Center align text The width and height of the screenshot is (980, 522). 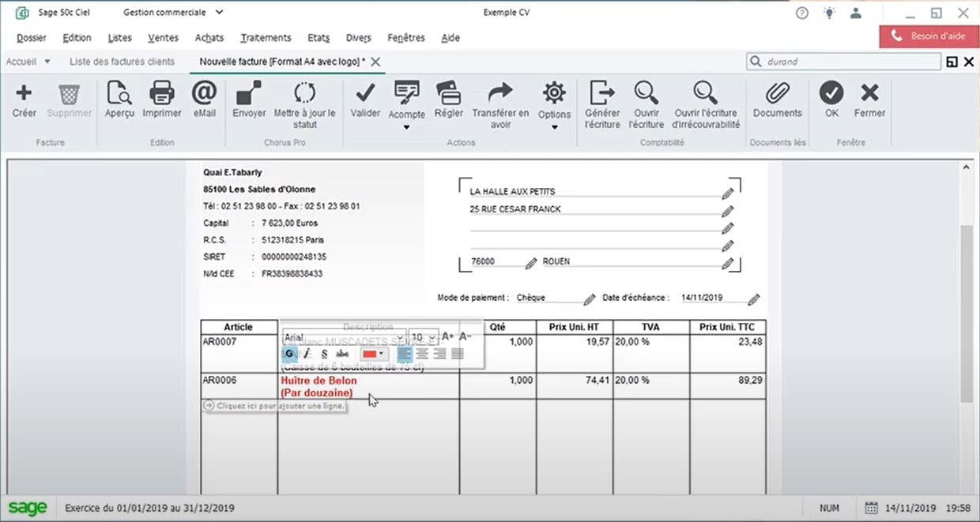tap(422, 354)
